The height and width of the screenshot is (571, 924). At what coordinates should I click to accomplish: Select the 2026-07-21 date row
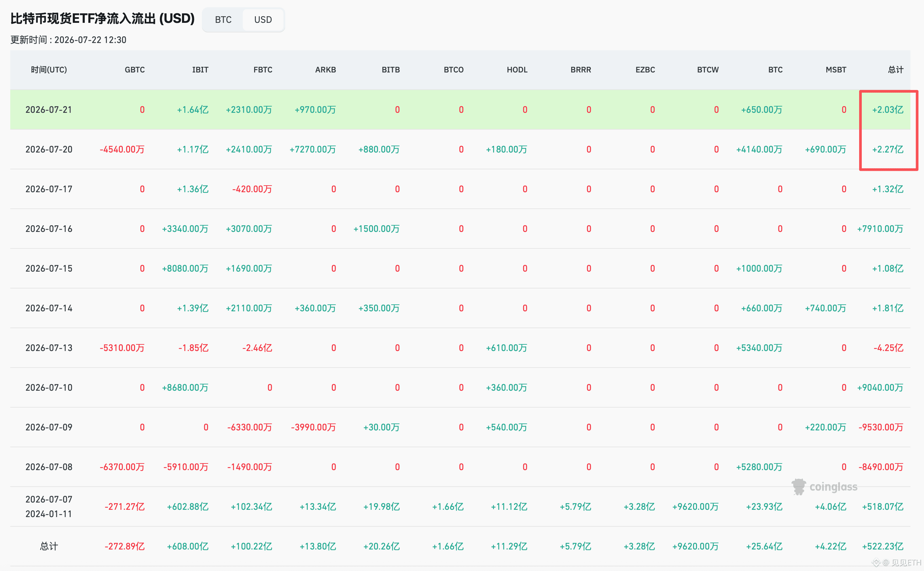(460, 110)
